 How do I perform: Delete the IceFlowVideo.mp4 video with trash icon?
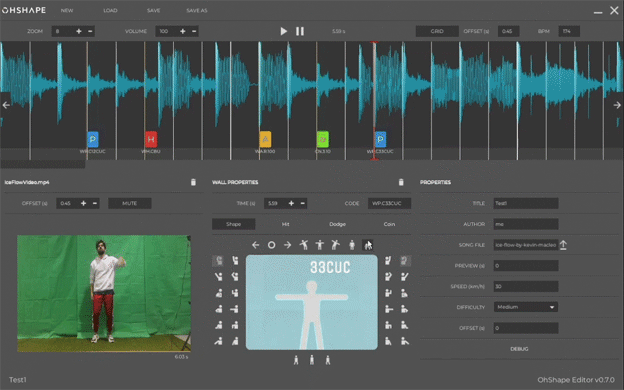[193, 182]
